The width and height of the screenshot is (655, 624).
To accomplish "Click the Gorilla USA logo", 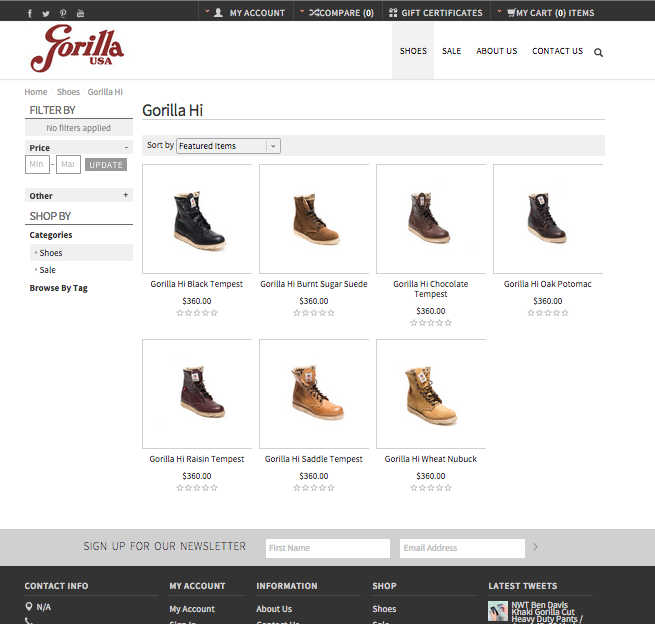I will pyautogui.click(x=77, y=48).
